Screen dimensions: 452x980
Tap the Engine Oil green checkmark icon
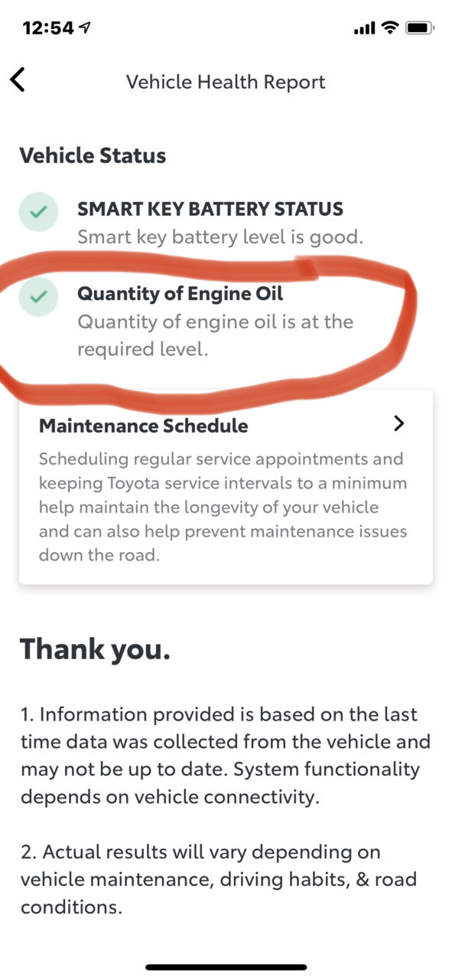click(38, 296)
